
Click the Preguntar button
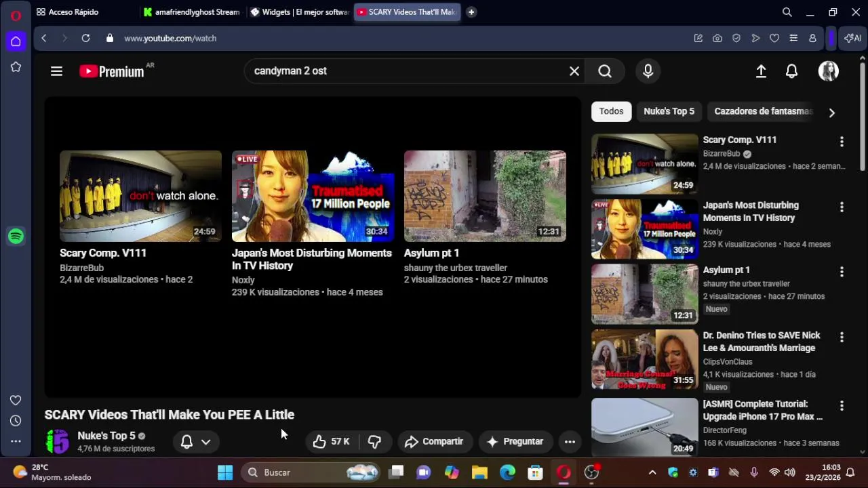tap(515, 441)
